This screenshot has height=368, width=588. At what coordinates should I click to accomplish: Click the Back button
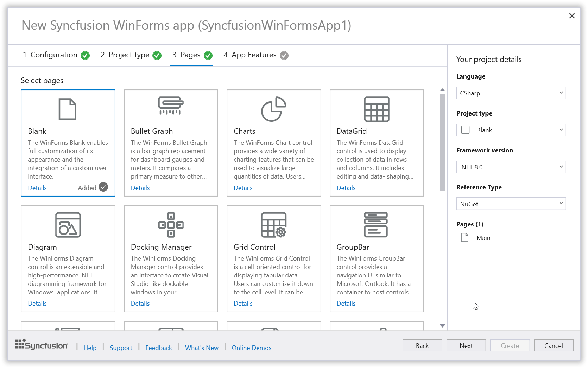422,345
